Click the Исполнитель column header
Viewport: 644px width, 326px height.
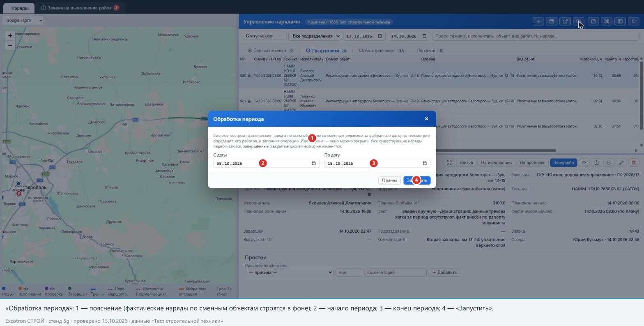click(312, 59)
